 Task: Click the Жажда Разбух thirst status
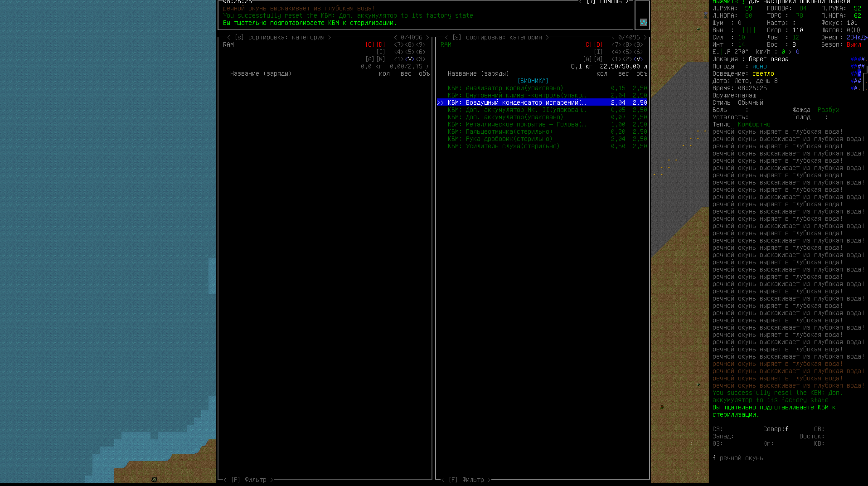pos(816,110)
